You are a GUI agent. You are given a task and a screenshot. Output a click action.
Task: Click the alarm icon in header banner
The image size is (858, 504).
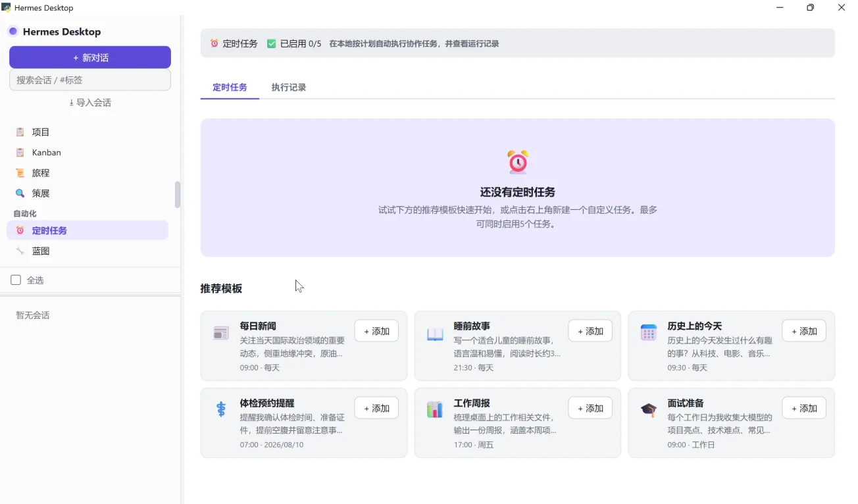(x=214, y=43)
